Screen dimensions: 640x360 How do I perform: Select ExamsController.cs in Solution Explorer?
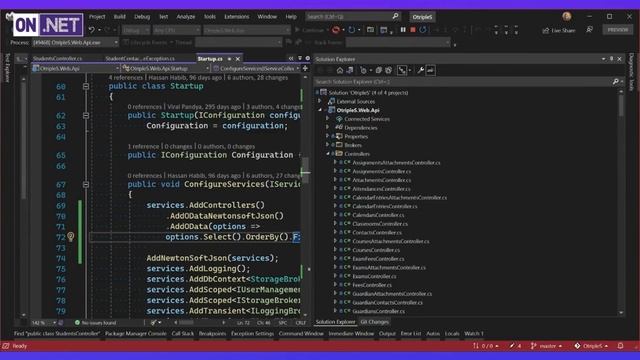[x=374, y=276]
